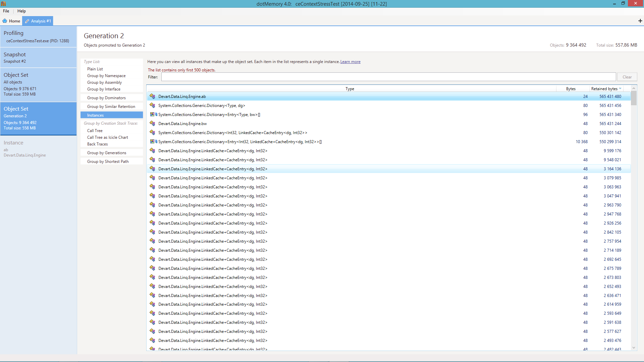Click the Clear filter button
Screen dimensions: 644x362
click(627, 77)
